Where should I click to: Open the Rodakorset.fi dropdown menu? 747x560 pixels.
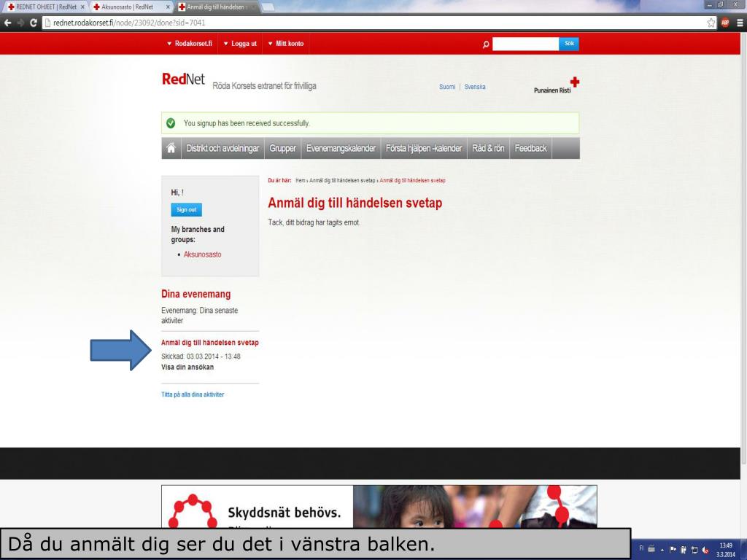tap(190, 43)
